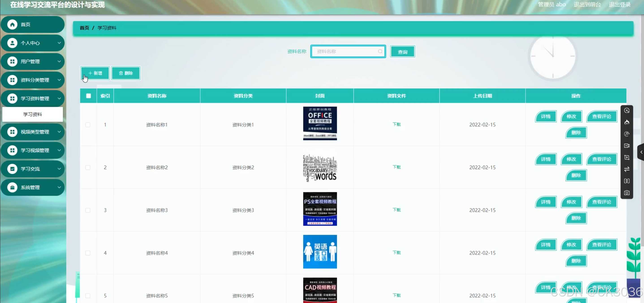Screen dimensions: 644x303
Task: Click the flame icon in the right toolbar
Action: 627,122
